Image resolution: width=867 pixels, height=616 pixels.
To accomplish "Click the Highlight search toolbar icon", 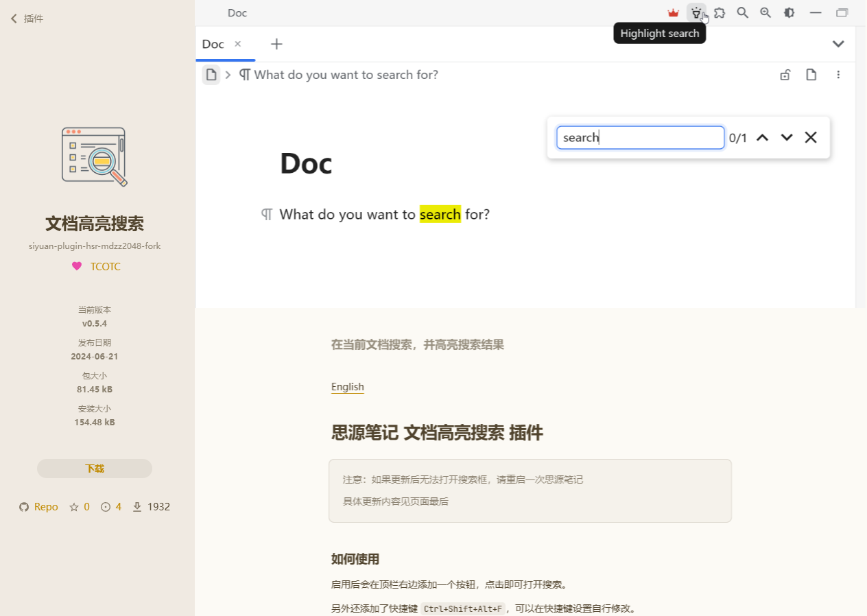I will [x=696, y=12].
